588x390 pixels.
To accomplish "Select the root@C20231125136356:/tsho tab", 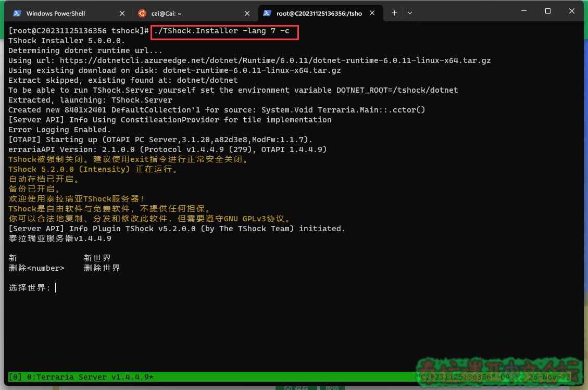I will [321, 13].
